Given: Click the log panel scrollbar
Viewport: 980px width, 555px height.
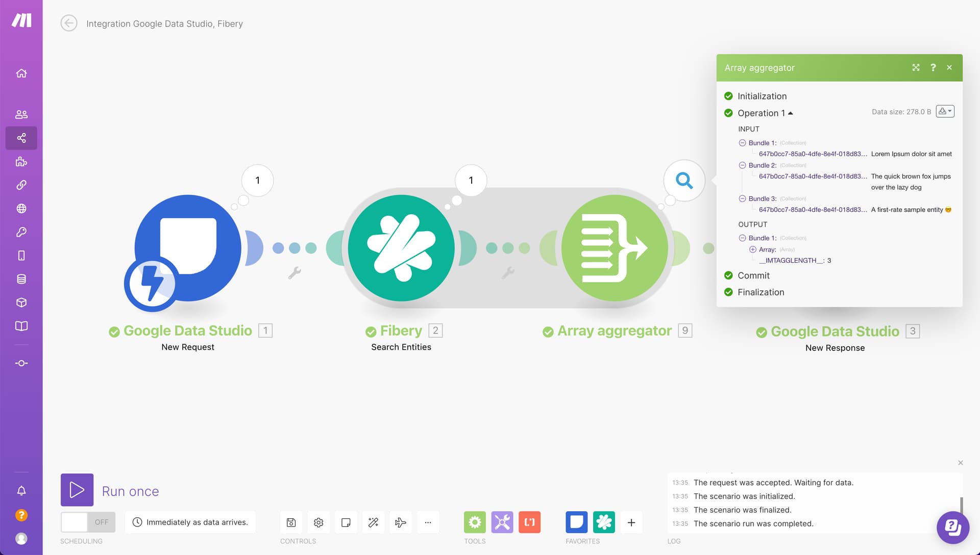Looking at the screenshot, I should pos(962,505).
